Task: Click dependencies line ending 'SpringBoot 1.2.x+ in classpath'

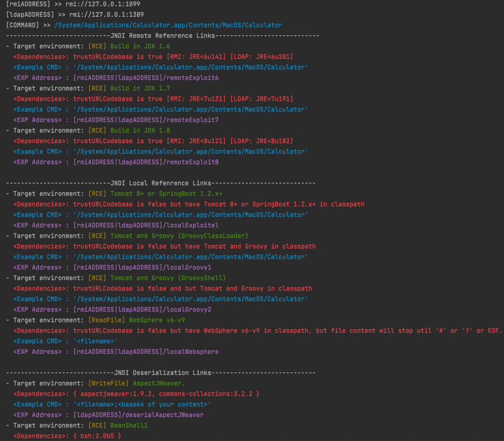Action: (x=189, y=204)
